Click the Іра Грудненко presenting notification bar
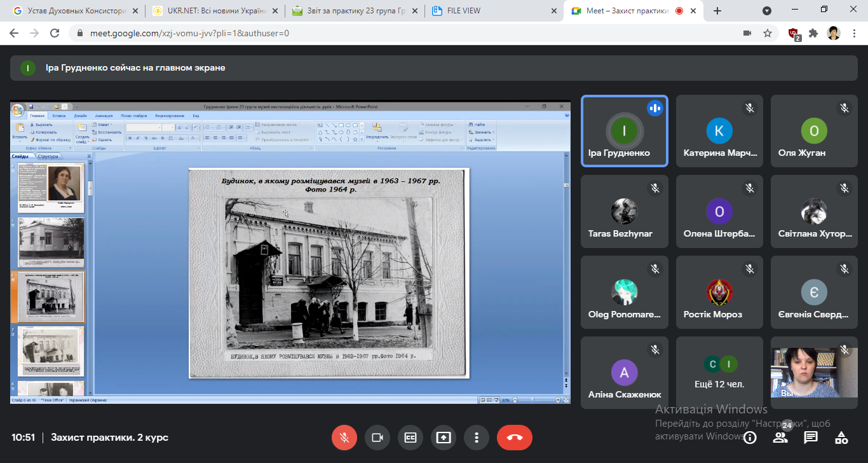 [x=434, y=67]
